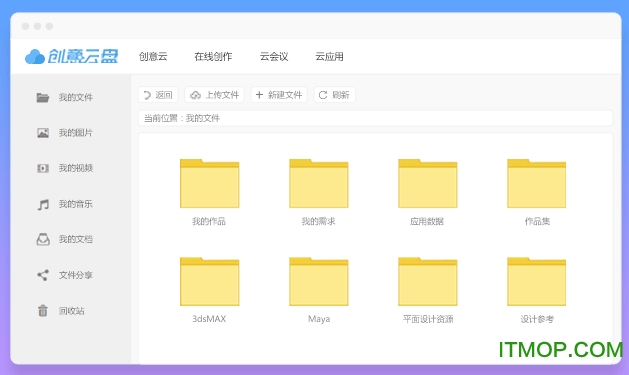The height and width of the screenshot is (375, 629).
Task: Click the 回收站 trash can icon
Action: (x=43, y=310)
